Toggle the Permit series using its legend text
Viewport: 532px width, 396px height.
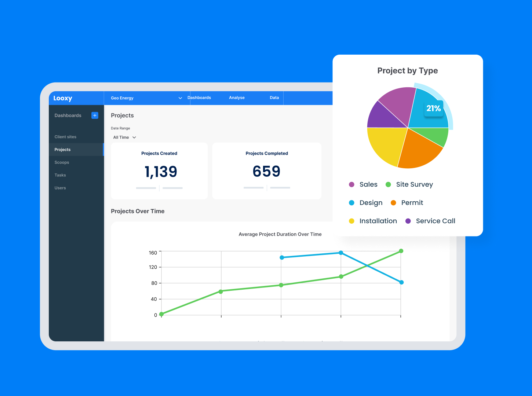click(x=412, y=202)
